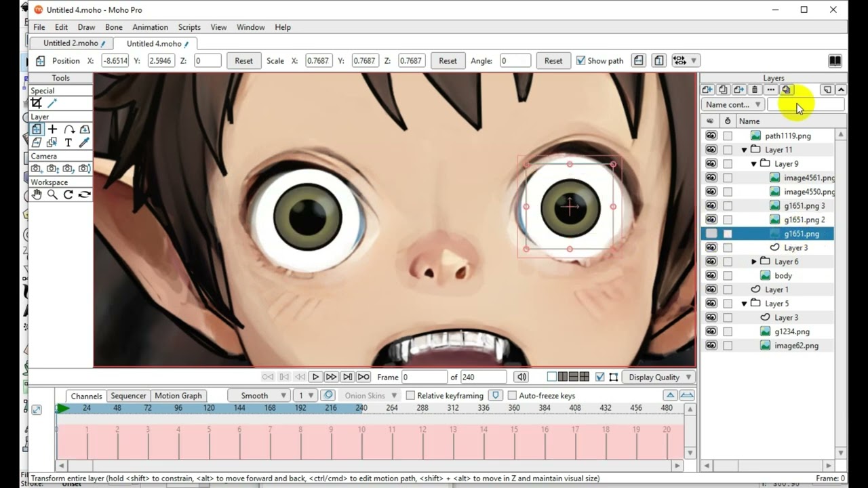Screen dimensions: 868x488
Task: Step forward one frame
Action: 331,377
